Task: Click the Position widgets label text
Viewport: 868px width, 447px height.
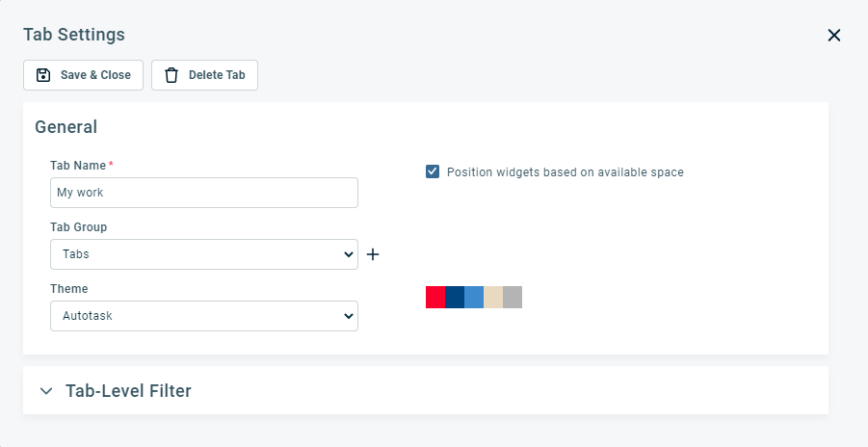Action: (566, 172)
